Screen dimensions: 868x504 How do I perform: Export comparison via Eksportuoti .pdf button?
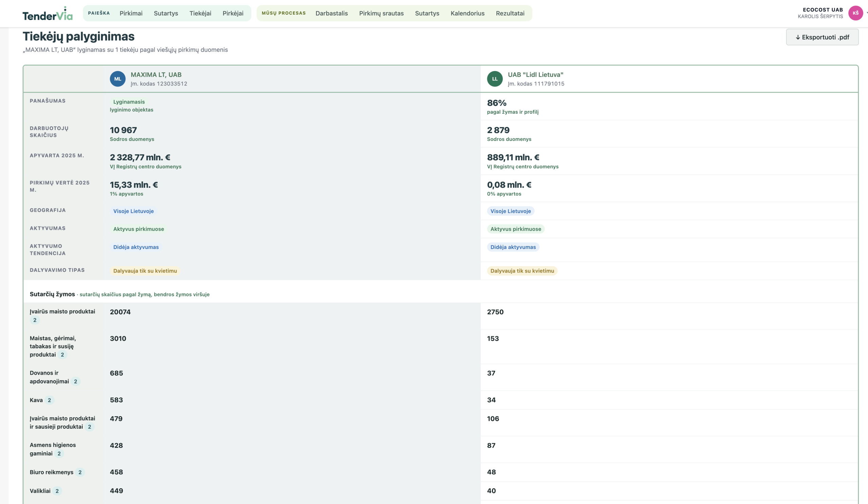point(822,37)
